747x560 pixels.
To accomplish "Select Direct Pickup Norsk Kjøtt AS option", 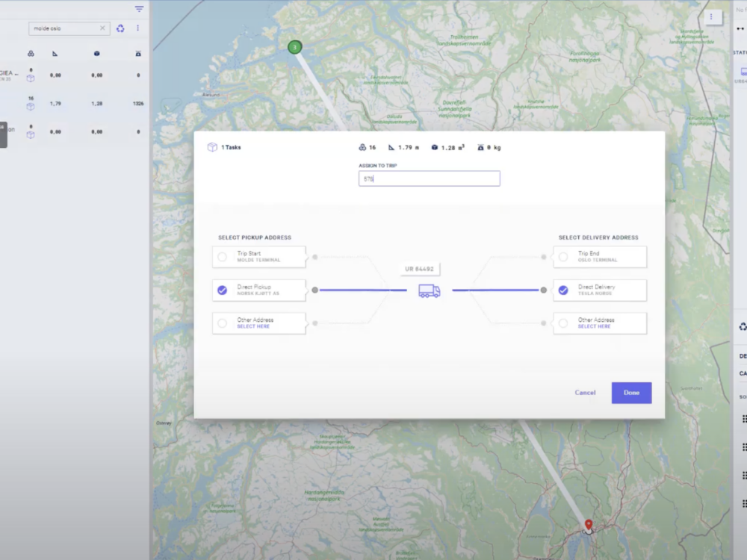I will coord(259,290).
